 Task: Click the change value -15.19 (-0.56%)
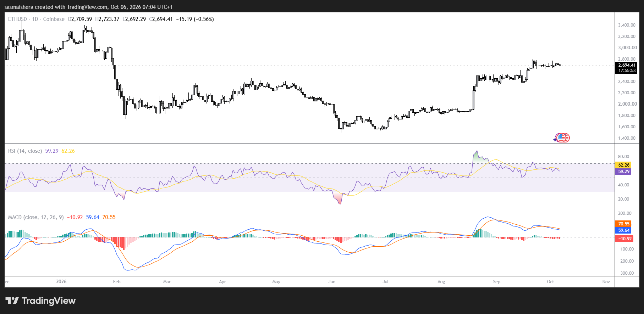[x=195, y=19]
